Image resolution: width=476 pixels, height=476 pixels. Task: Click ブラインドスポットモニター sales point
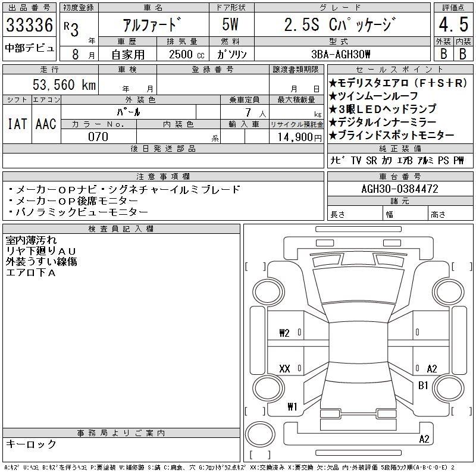pyautogui.click(x=392, y=135)
